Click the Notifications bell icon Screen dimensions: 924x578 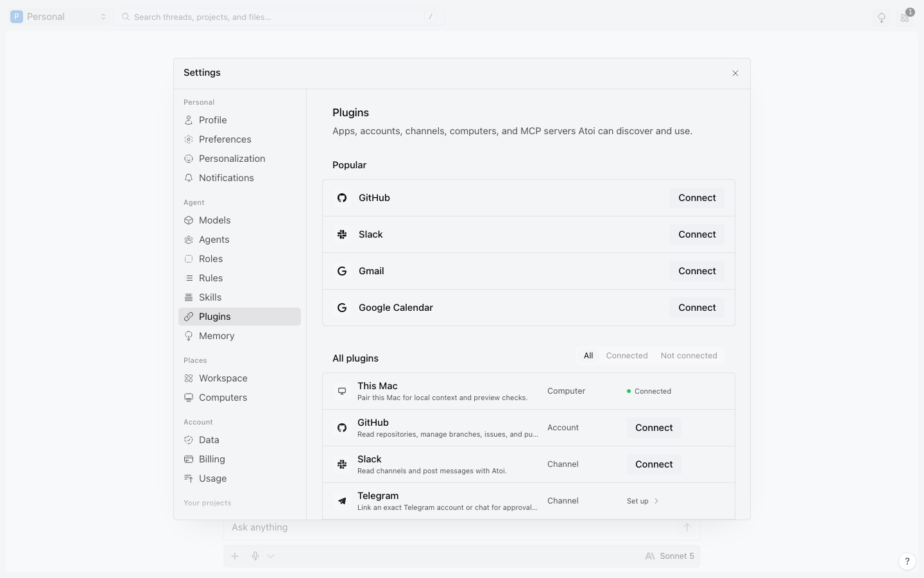(x=189, y=178)
